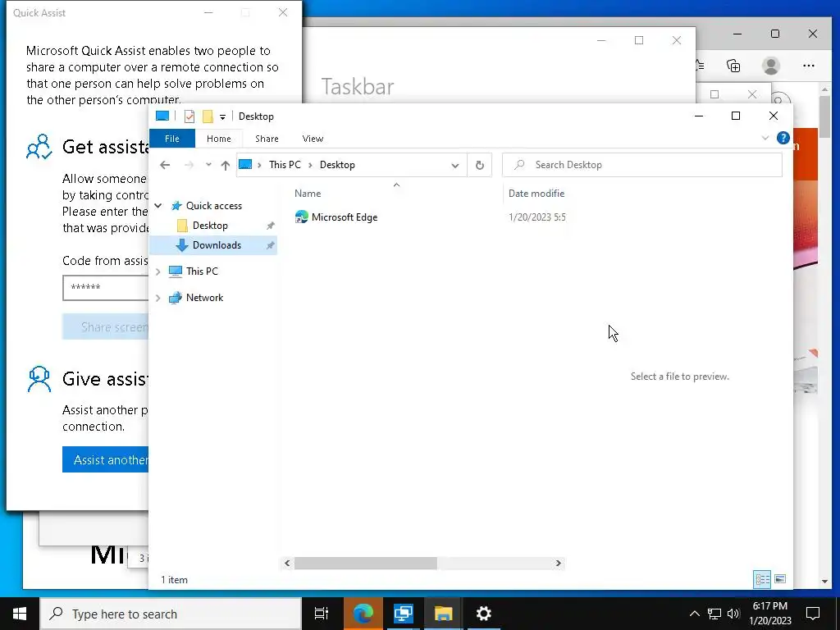840x630 pixels.
Task: Open Customize Quick Access Toolbar dropdown
Action: 222,116
